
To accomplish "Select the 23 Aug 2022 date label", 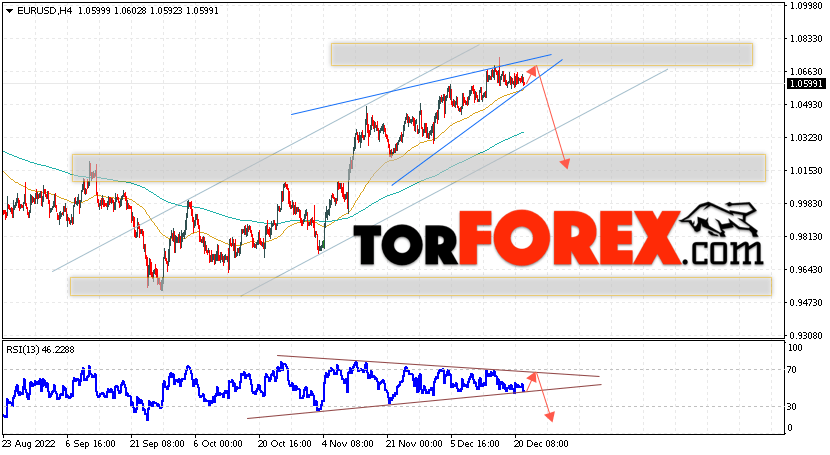I will (29, 443).
